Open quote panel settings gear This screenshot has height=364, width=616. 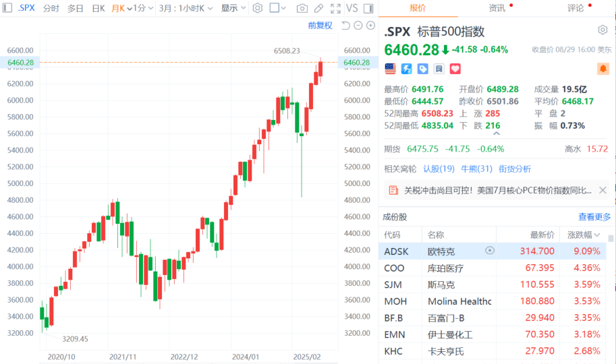click(603, 30)
